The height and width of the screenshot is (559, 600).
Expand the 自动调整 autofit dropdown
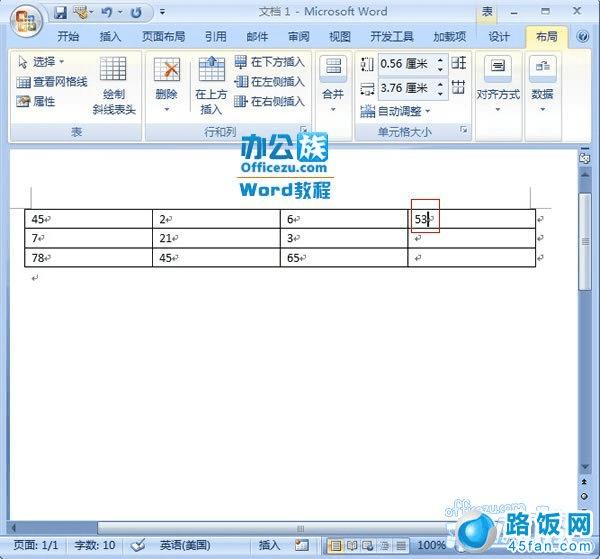[395, 111]
